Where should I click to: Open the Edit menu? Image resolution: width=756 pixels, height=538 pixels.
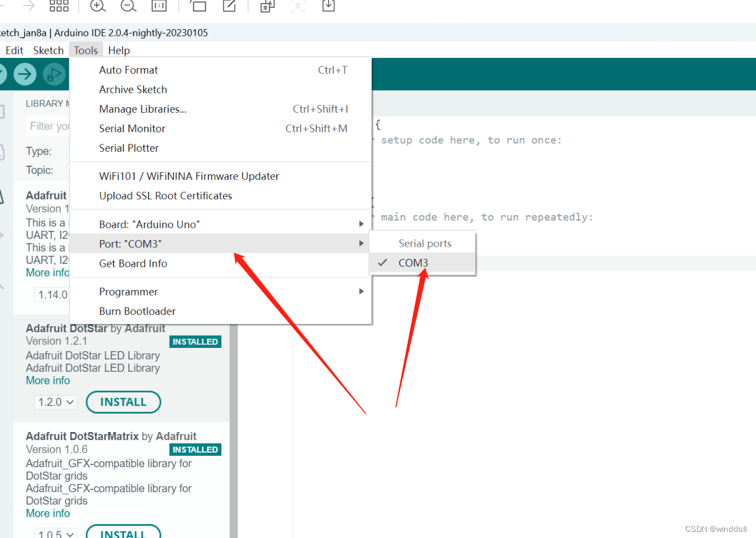coord(15,51)
